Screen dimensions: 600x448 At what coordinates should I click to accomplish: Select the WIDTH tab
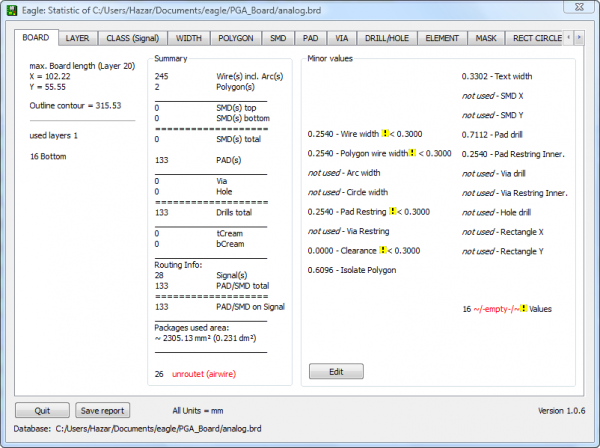[x=188, y=38]
